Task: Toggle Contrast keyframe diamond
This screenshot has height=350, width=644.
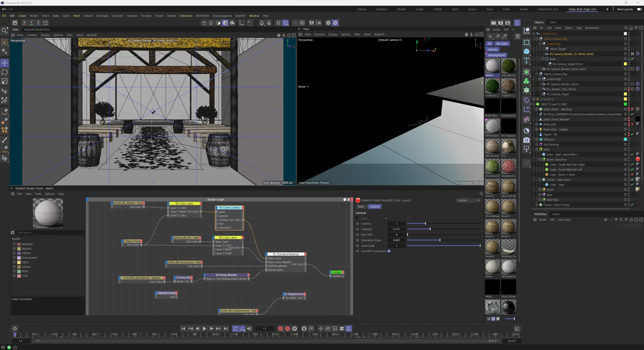Action: click(x=357, y=229)
